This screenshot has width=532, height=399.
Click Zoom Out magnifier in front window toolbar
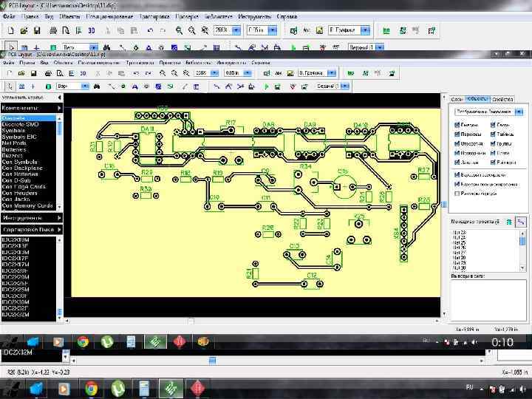pos(174,73)
